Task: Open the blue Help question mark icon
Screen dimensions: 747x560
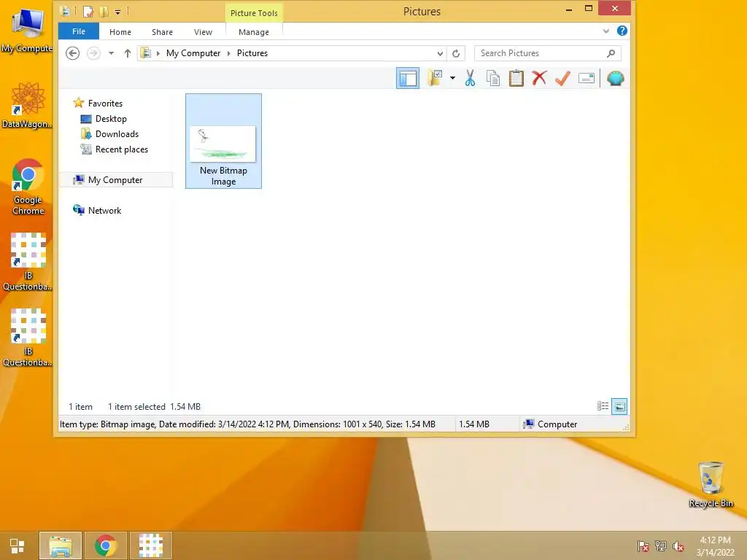Action: click(x=622, y=31)
